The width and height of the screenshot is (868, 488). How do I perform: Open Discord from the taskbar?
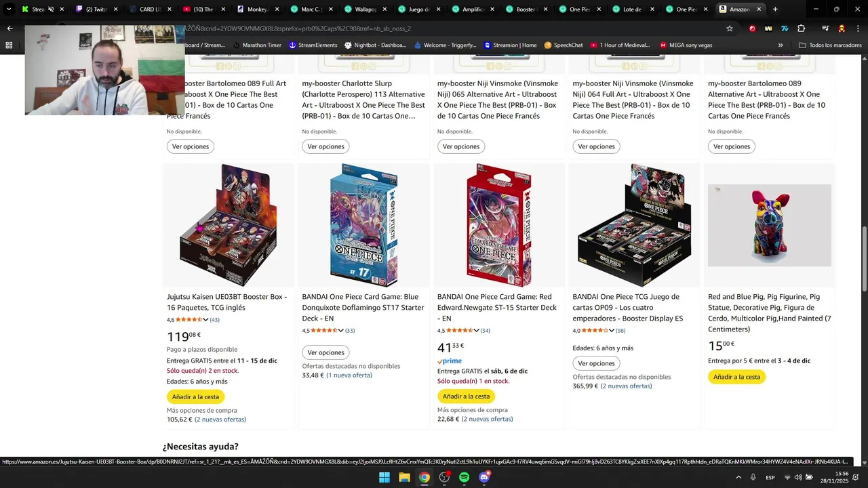point(484,477)
